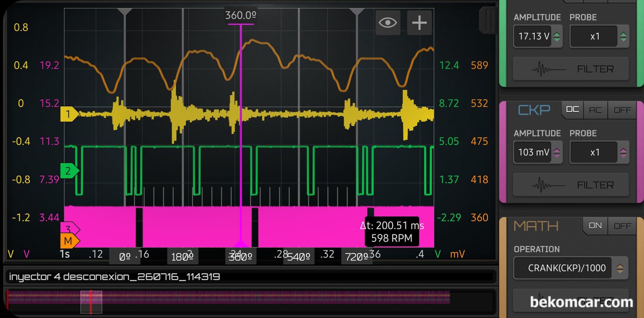Click the magenta triangle at the cursor bottom
The image size is (644, 318).
pos(241,243)
